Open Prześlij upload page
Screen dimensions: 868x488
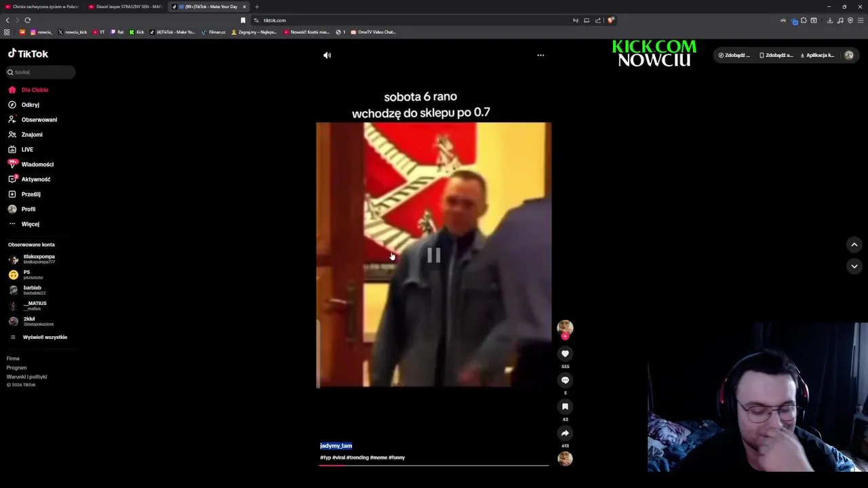pos(24,194)
